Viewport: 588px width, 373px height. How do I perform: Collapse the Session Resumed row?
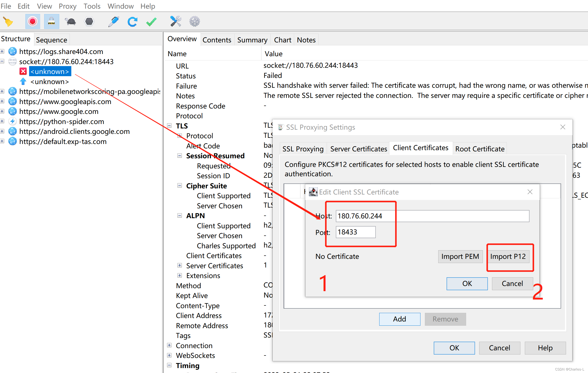click(180, 156)
